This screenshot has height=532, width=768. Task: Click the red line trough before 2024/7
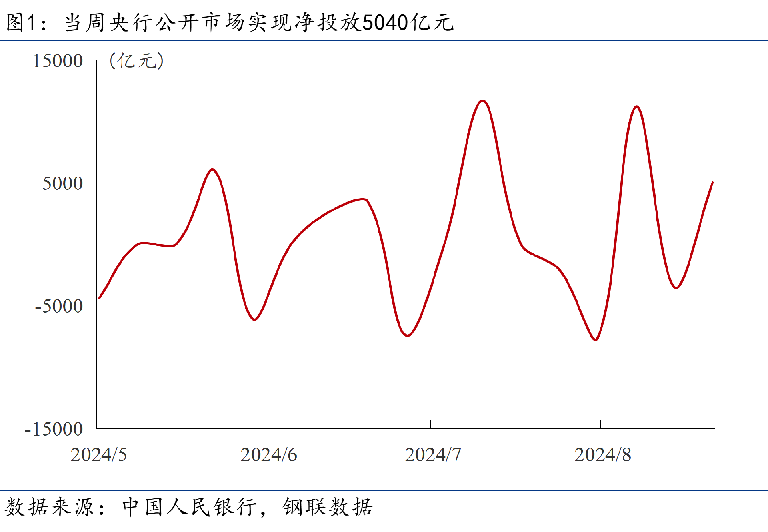(407, 335)
